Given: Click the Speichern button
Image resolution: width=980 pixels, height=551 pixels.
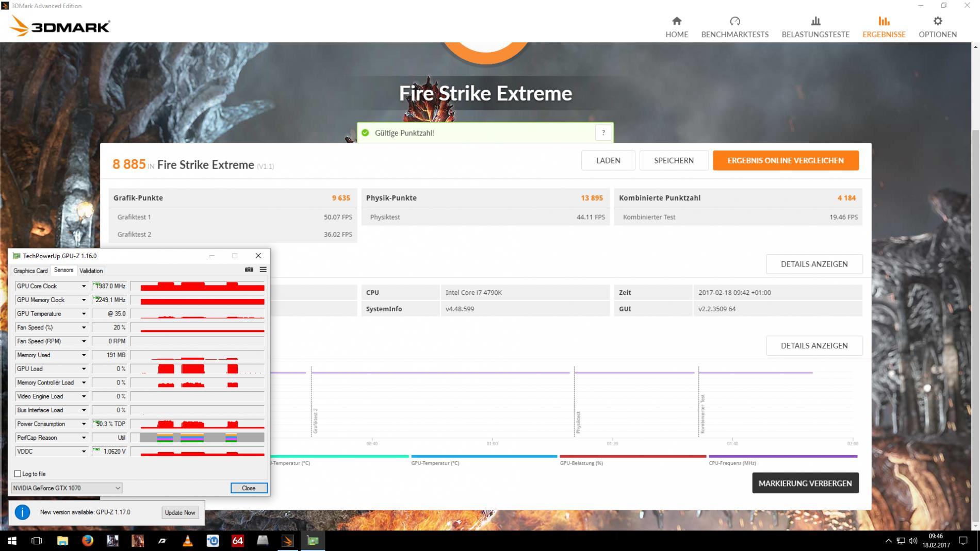Looking at the screenshot, I should click(x=674, y=160).
